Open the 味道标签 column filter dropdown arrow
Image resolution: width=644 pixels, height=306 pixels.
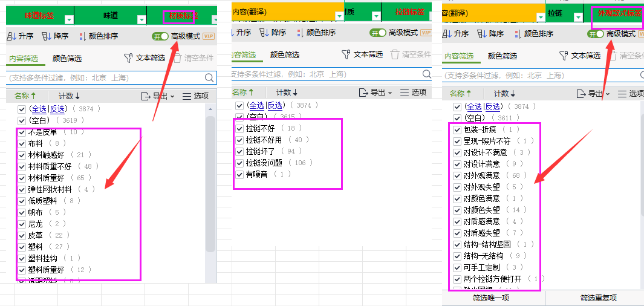click(68, 20)
